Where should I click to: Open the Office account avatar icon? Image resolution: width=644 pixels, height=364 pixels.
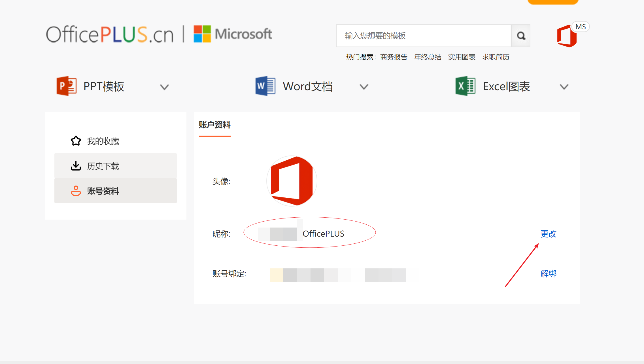(567, 36)
